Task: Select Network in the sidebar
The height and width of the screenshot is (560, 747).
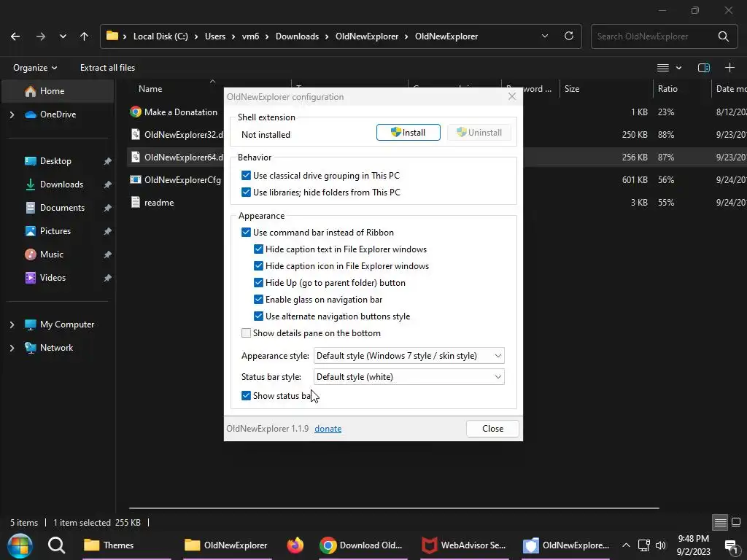Action: click(56, 348)
